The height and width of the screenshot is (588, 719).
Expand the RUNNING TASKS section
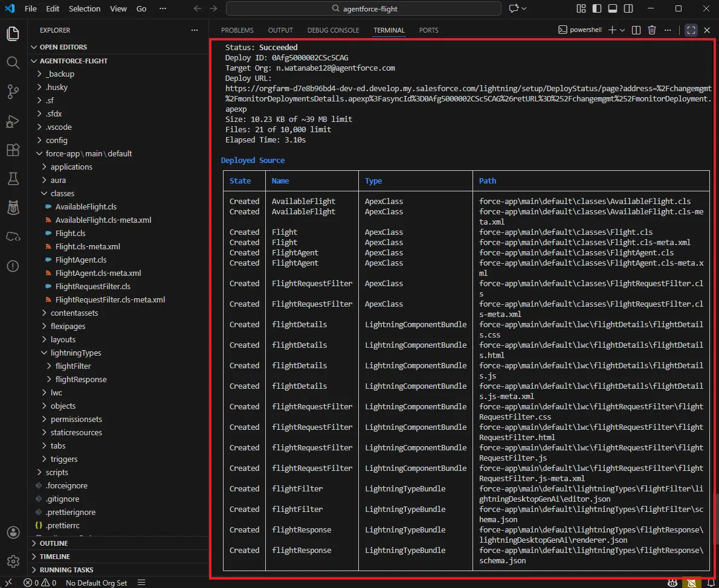(118, 570)
